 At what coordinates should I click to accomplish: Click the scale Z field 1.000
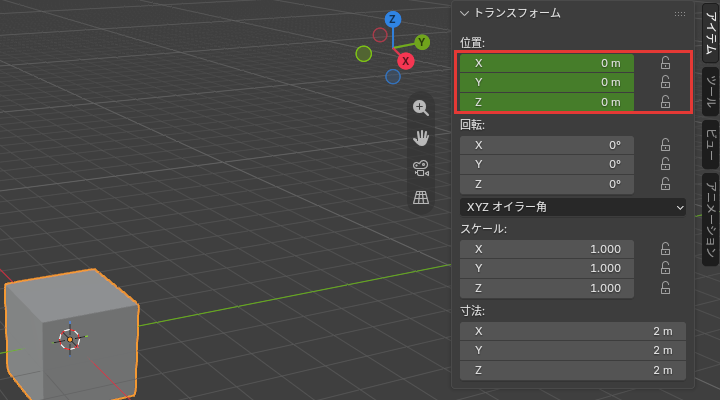pyautogui.click(x=547, y=288)
